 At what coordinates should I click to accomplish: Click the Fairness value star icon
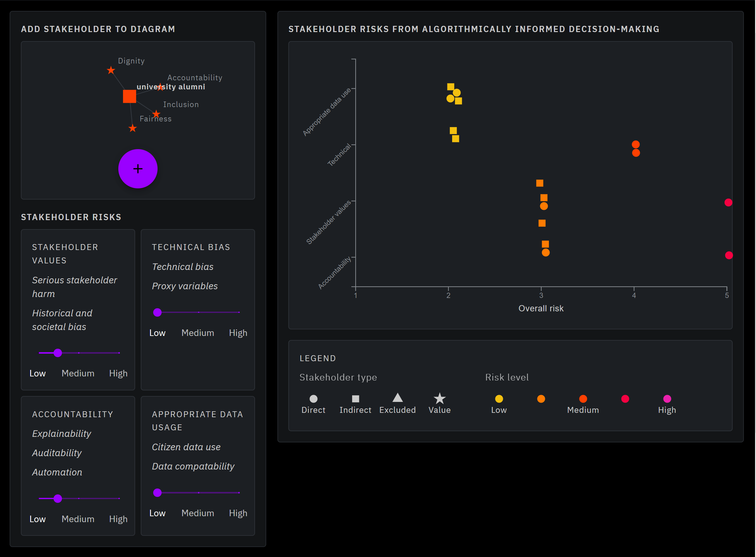click(x=133, y=128)
